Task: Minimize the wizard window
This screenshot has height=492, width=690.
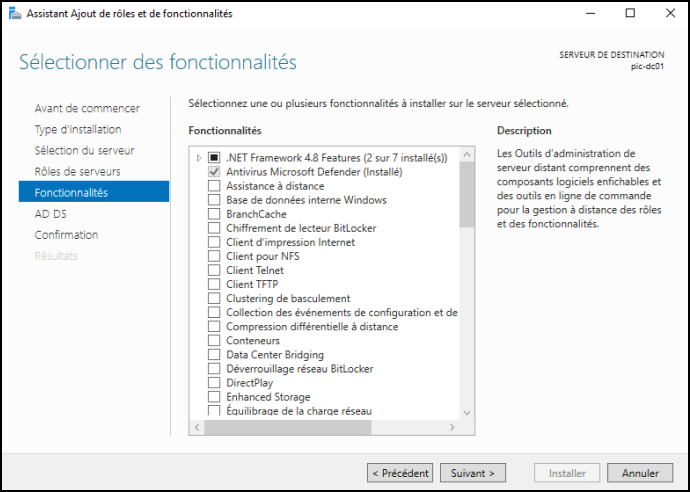Action: coord(590,13)
